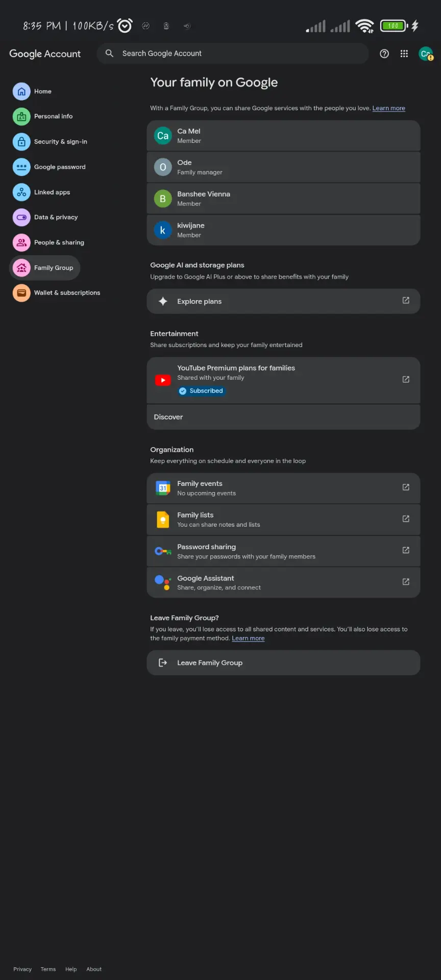Click the Keep icon for Family lists
The width and height of the screenshot is (441, 980).
[x=163, y=520]
